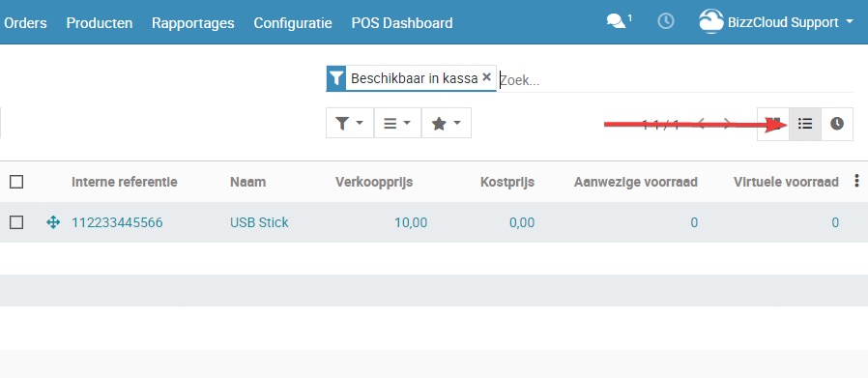This screenshot has height=378, width=868.
Task: Expand the Group By dropdown
Action: click(397, 123)
